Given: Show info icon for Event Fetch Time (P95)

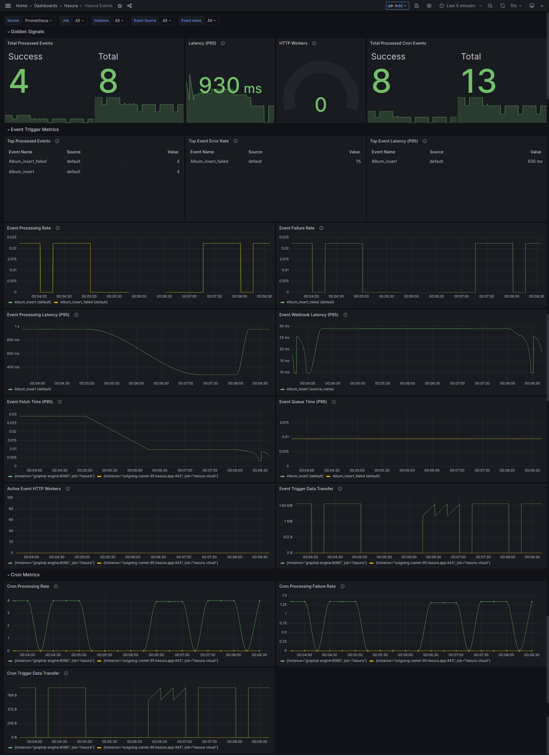Looking at the screenshot, I should point(60,402).
